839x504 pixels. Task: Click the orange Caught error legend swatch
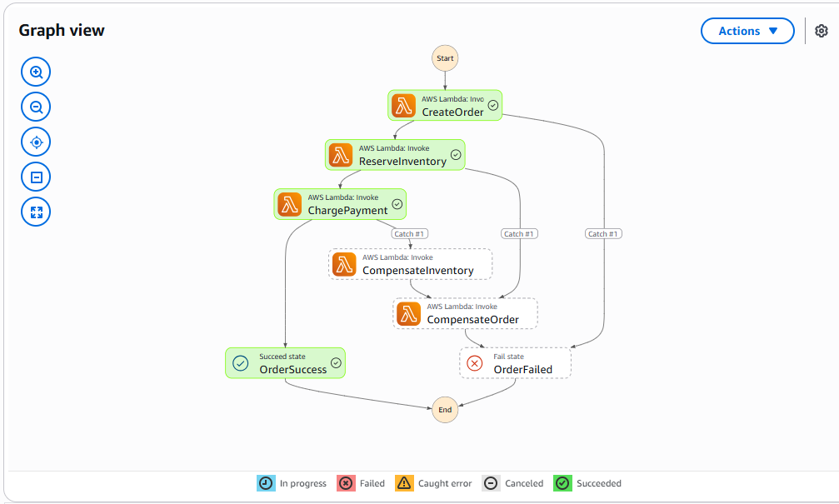pos(405,483)
